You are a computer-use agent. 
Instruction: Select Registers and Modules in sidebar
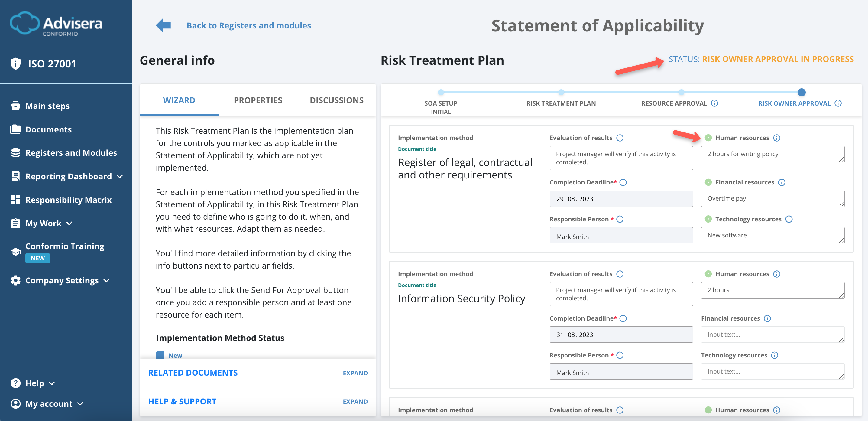[71, 152]
